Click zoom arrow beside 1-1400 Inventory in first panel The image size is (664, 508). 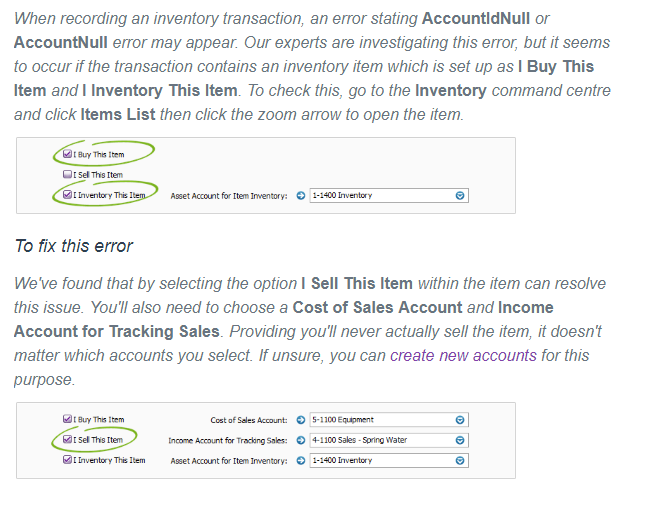click(301, 196)
